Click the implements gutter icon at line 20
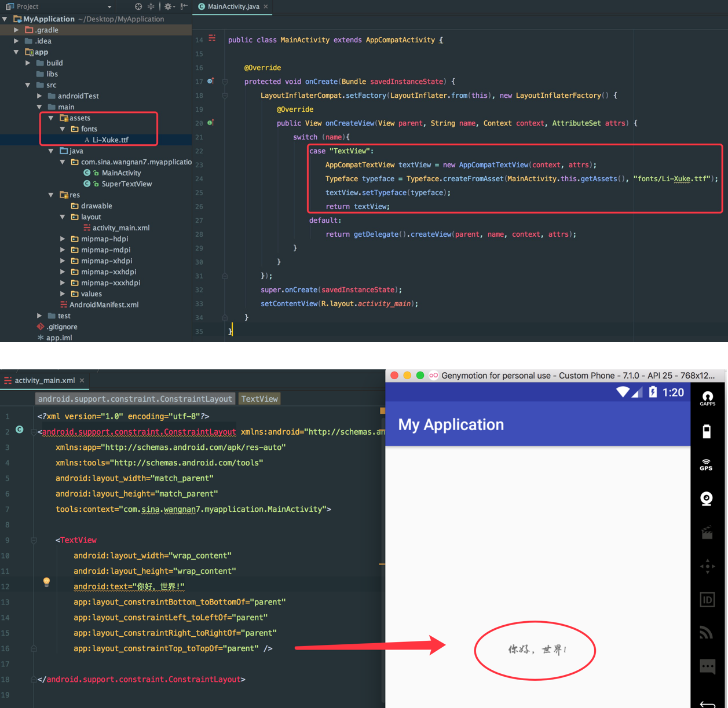Viewport: 728px width, 708px height. pos(211,123)
